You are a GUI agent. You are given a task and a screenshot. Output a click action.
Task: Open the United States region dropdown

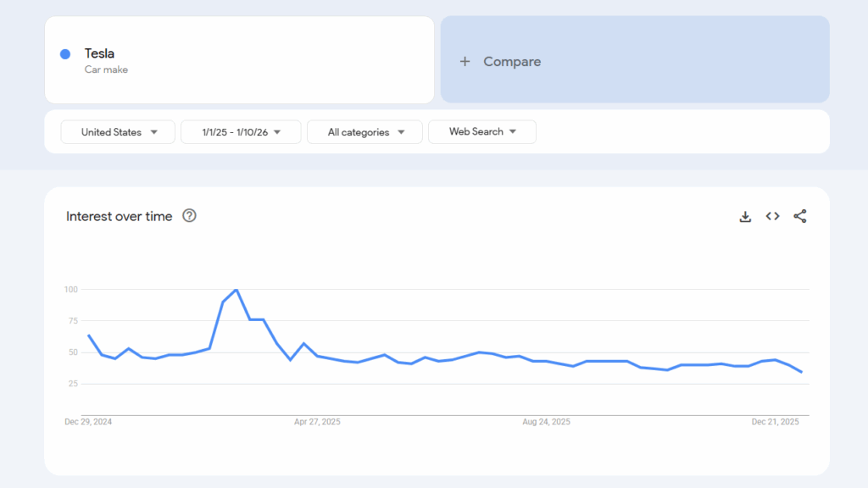(x=117, y=131)
